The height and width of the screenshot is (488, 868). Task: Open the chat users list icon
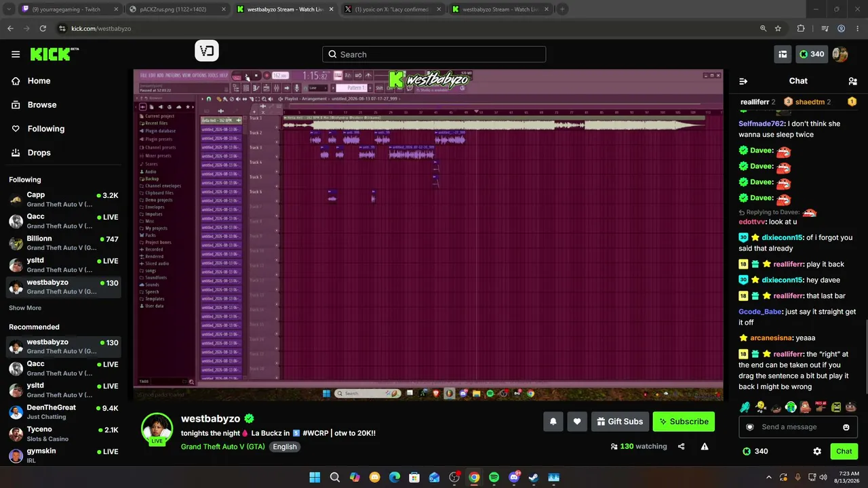point(852,81)
